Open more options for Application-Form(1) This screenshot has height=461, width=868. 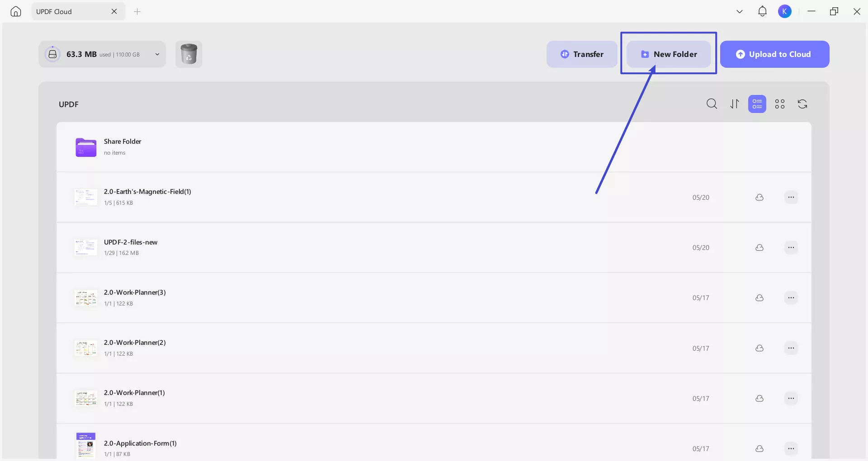coord(791,448)
